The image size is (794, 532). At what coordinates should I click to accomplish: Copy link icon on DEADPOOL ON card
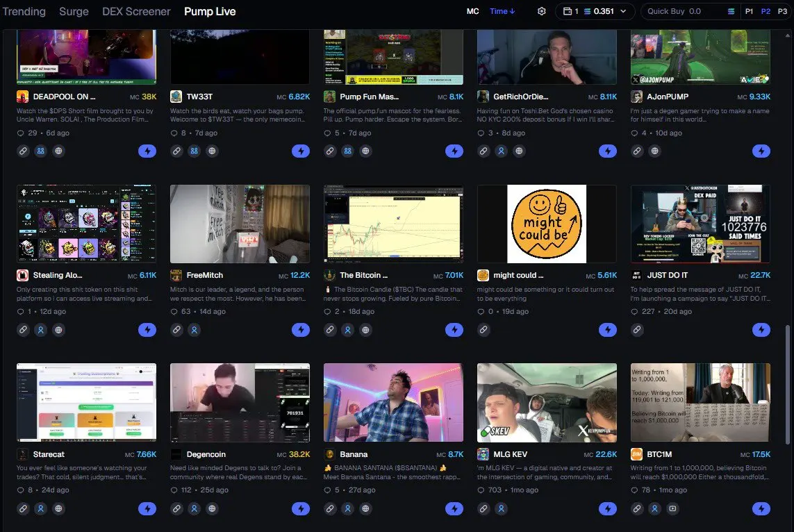click(x=24, y=151)
